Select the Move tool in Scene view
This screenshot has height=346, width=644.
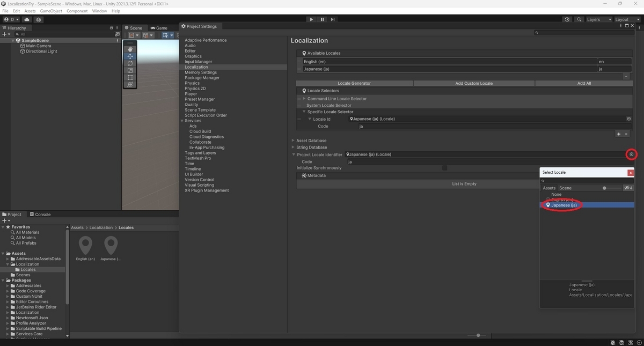(x=130, y=56)
